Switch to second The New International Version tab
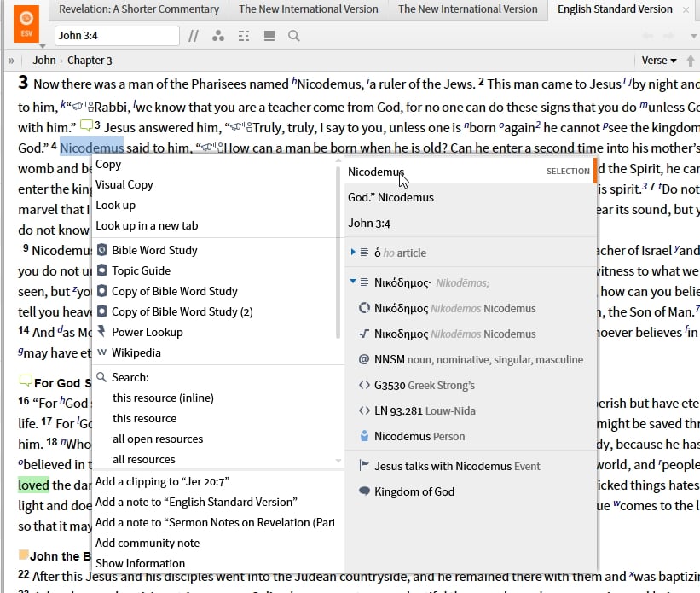 coord(468,9)
